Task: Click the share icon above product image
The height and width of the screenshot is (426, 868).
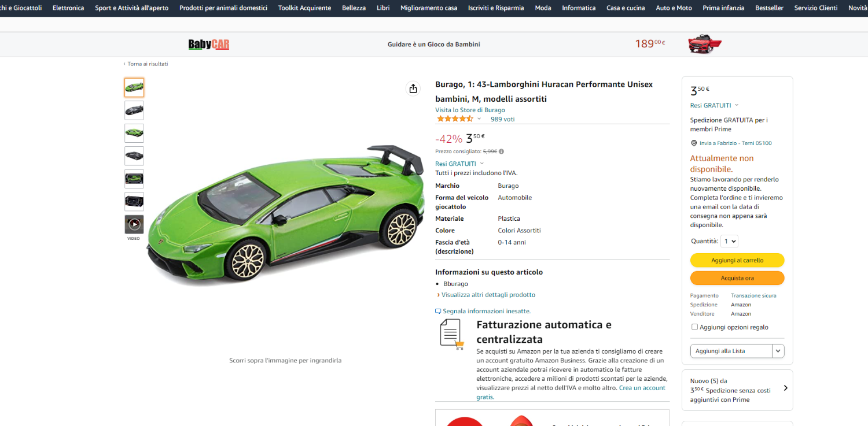Action: pyautogui.click(x=413, y=88)
